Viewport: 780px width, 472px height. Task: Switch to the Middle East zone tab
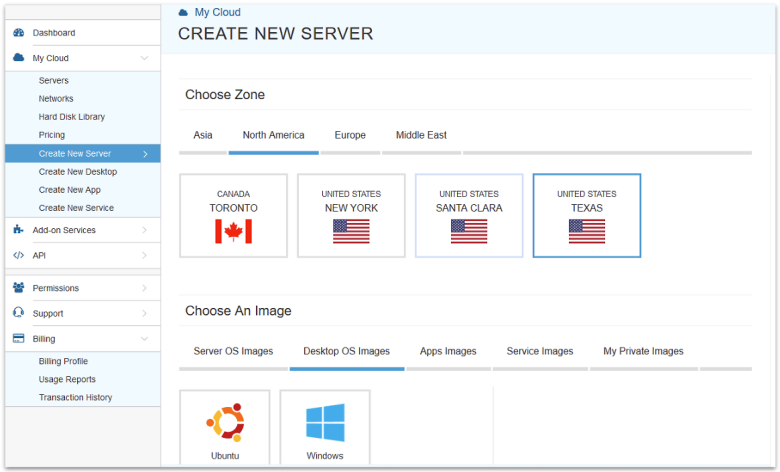pyautogui.click(x=421, y=135)
